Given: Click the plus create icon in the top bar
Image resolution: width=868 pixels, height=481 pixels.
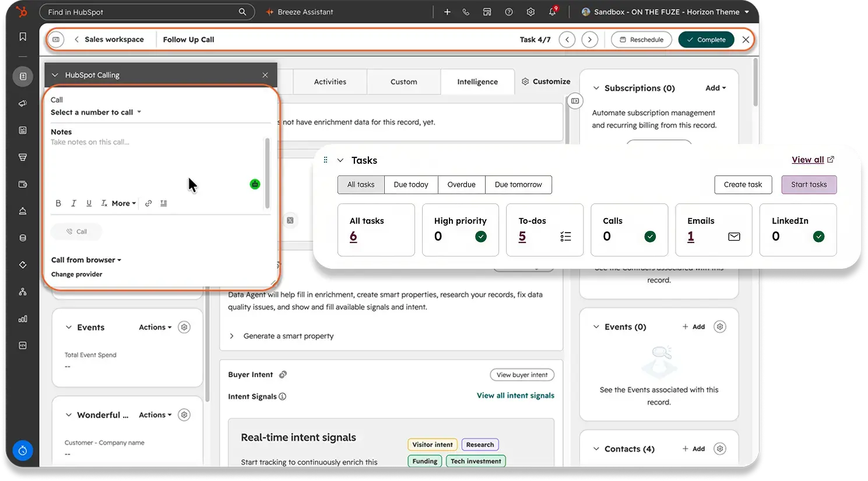Looking at the screenshot, I should click(x=447, y=12).
